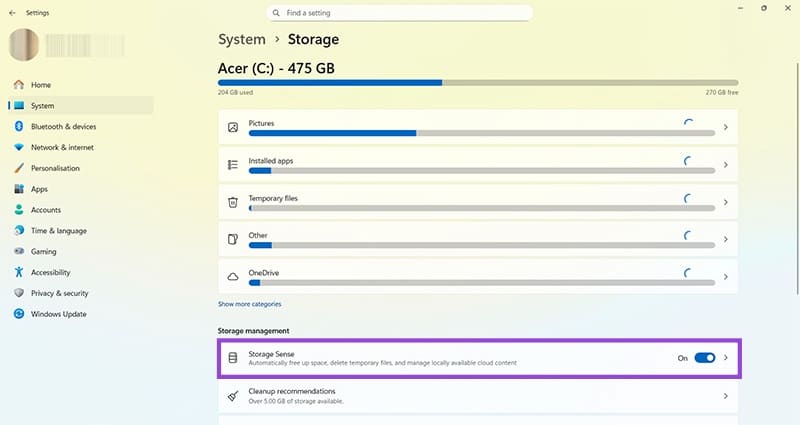The image size is (800, 425).
Task: Click the Home house icon
Action: 19,85
